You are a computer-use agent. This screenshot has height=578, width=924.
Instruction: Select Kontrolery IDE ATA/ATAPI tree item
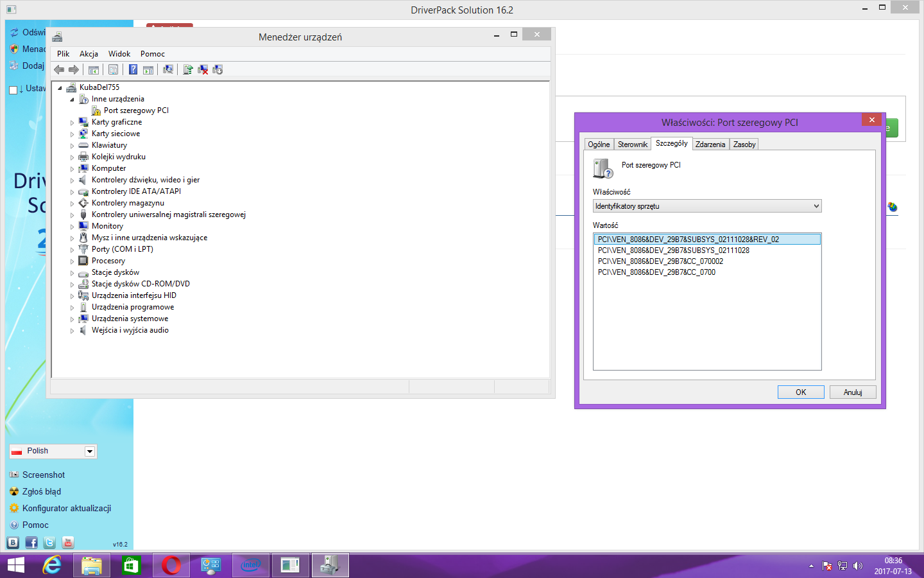coord(136,191)
